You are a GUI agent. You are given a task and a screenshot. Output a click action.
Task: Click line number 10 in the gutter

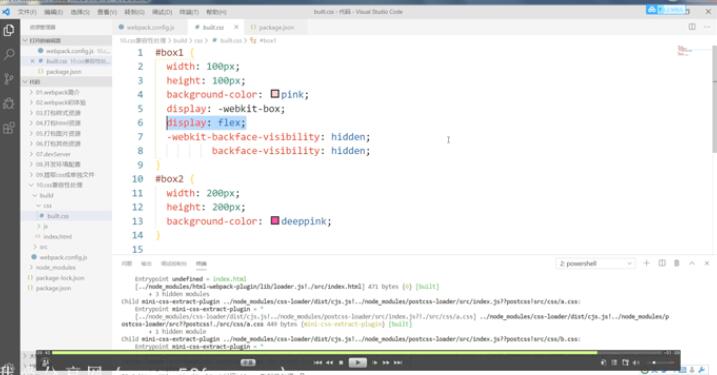(x=137, y=179)
